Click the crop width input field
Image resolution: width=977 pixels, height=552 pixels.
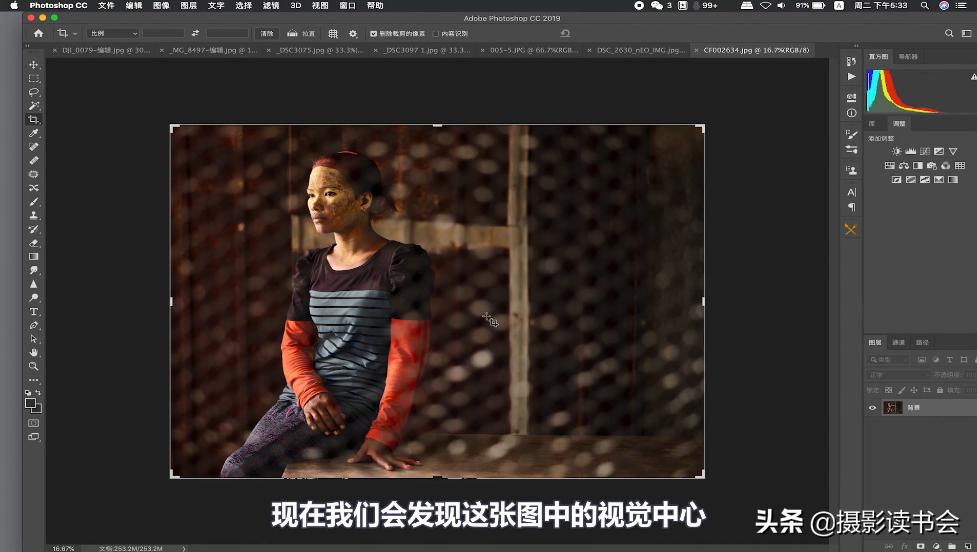(163, 34)
